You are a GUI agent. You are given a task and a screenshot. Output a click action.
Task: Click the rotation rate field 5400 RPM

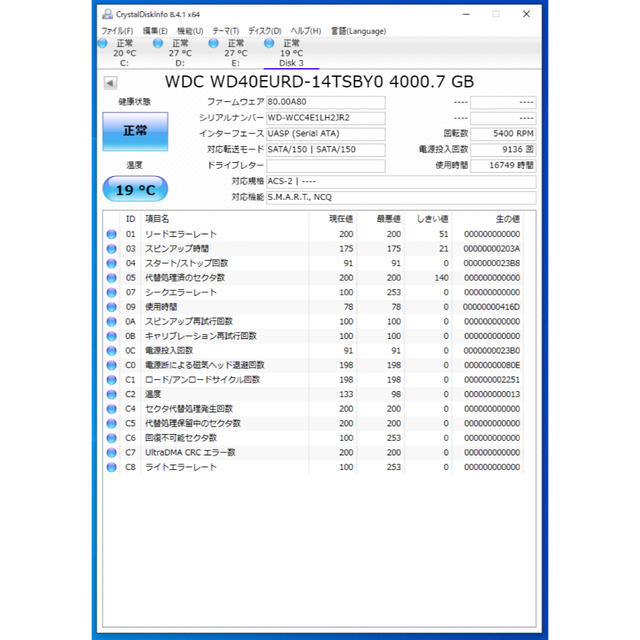point(503,134)
